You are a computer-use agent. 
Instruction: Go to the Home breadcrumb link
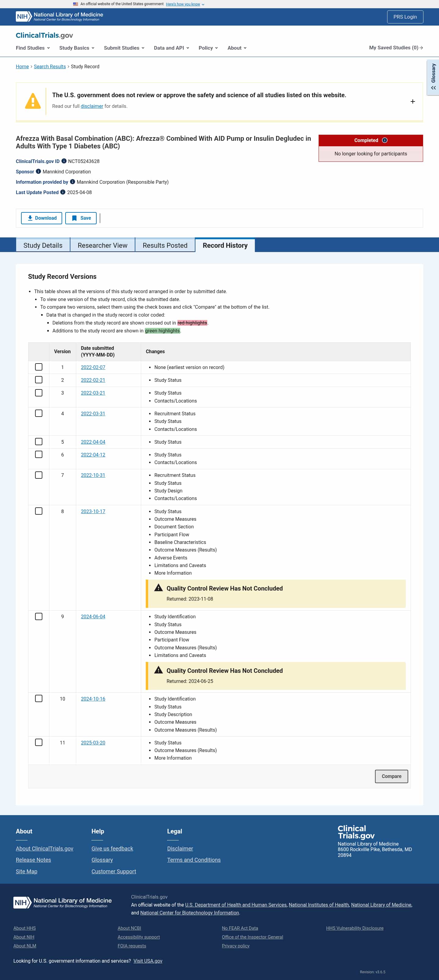[x=22, y=66]
